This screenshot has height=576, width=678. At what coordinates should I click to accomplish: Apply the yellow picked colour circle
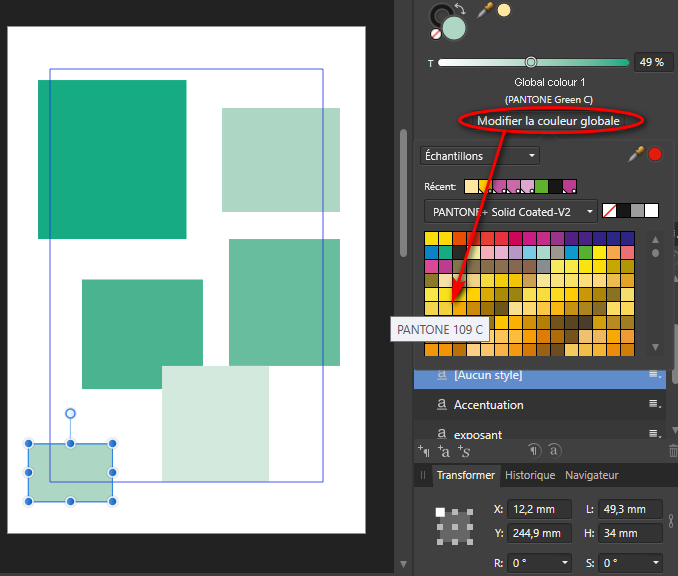pyautogui.click(x=504, y=10)
